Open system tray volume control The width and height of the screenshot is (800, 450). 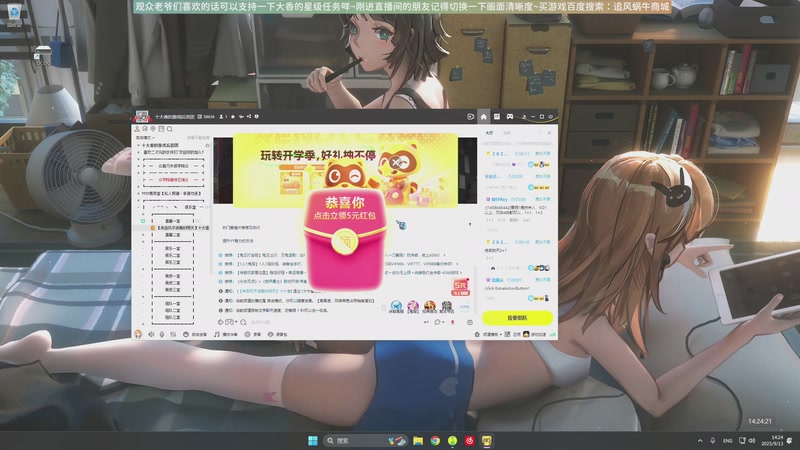[752, 440]
